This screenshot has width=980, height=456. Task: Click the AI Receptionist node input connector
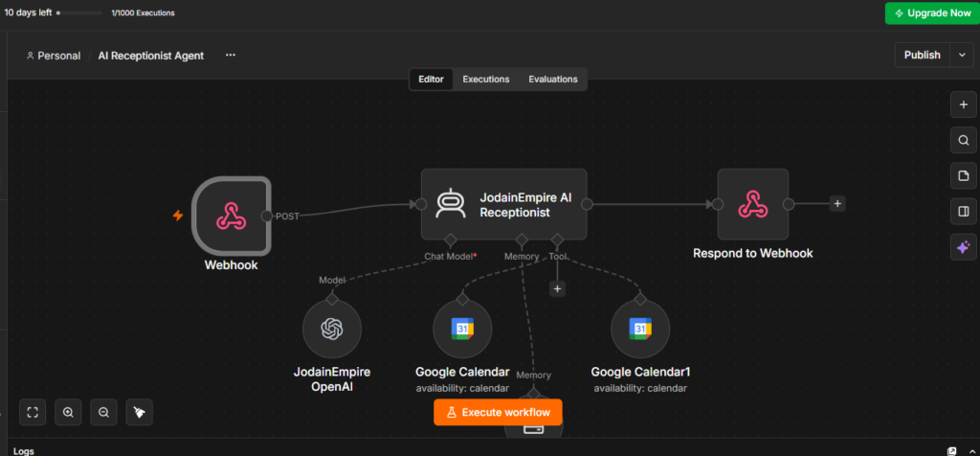coord(421,204)
